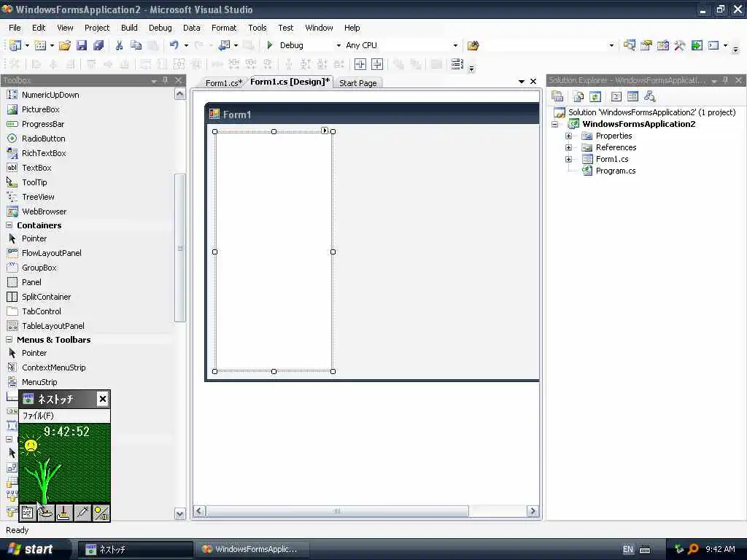Collapse the WindowsFormsApplication2 project node

coord(555,124)
